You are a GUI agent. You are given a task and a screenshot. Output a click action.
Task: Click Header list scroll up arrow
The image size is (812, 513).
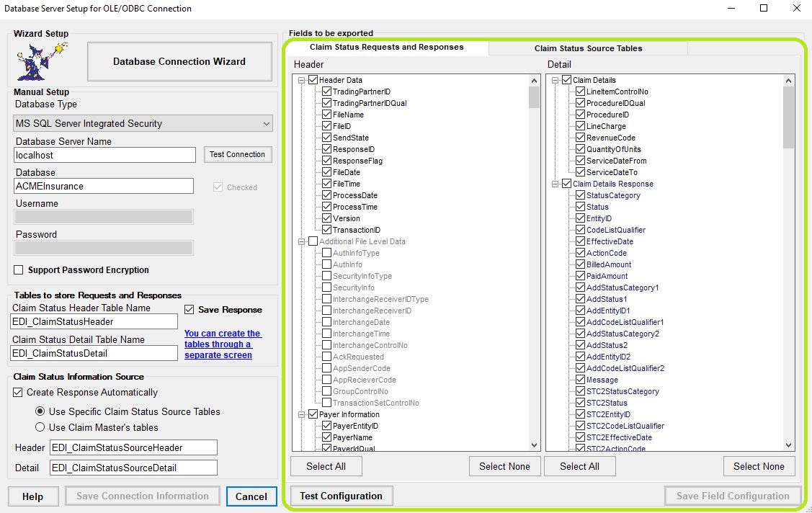[x=535, y=81]
